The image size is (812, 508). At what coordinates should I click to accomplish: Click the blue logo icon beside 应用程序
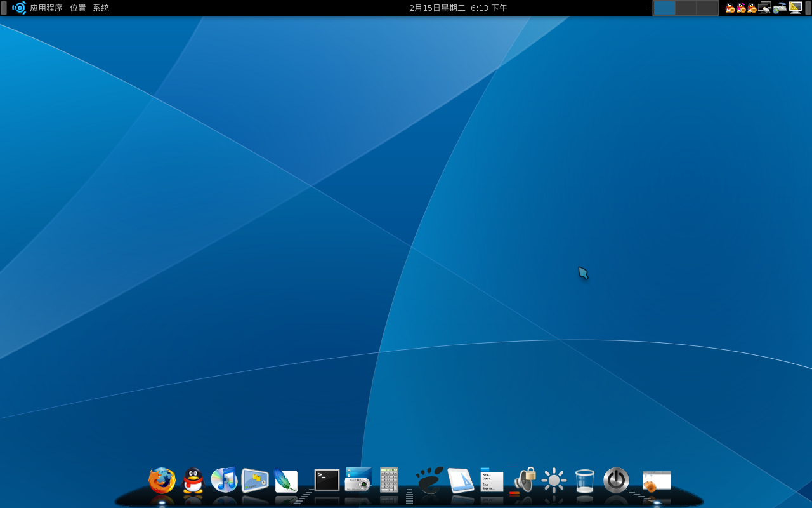tap(19, 8)
